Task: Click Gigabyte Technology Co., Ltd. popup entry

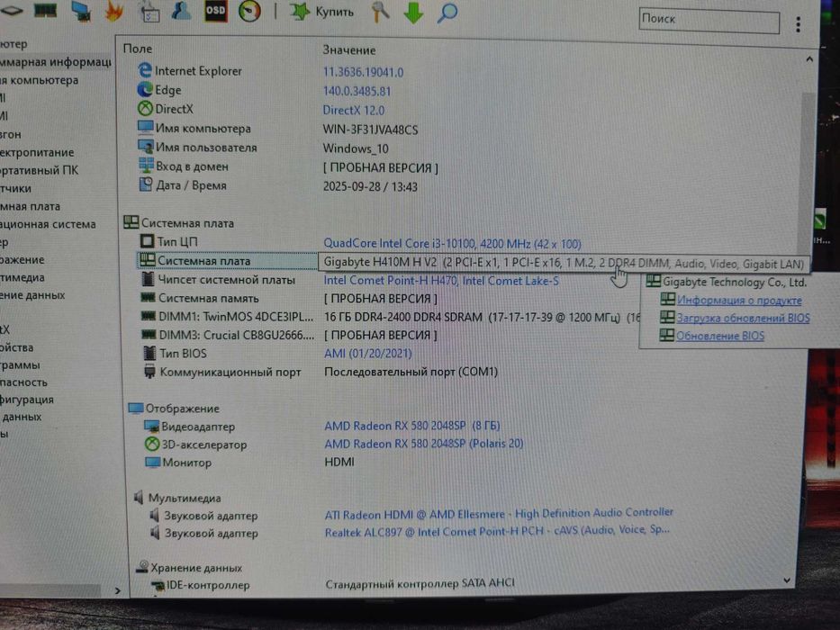Action: click(x=734, y=283)
